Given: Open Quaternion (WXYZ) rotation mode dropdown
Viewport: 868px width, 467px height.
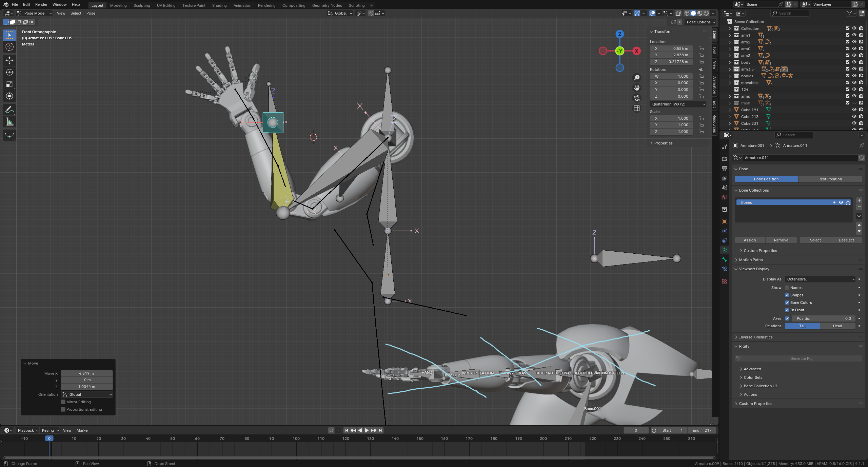Looking at the screenshot, I should [678, 104].
